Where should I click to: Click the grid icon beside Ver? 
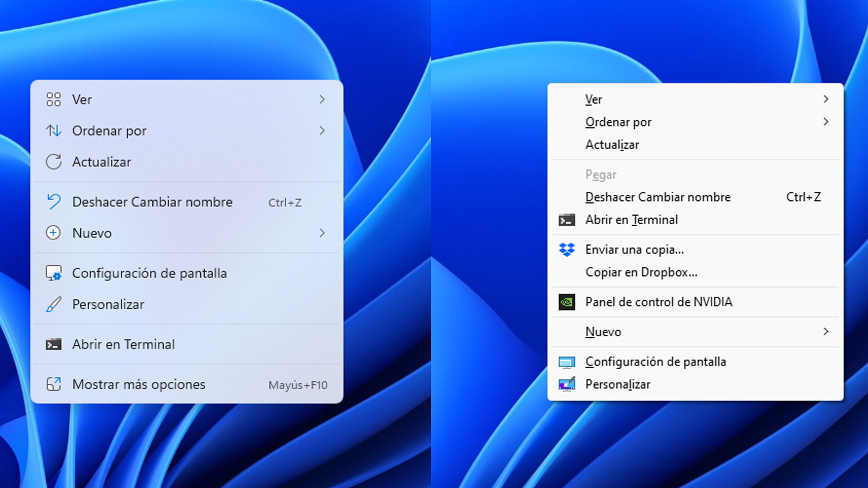[x=54, y=99]
